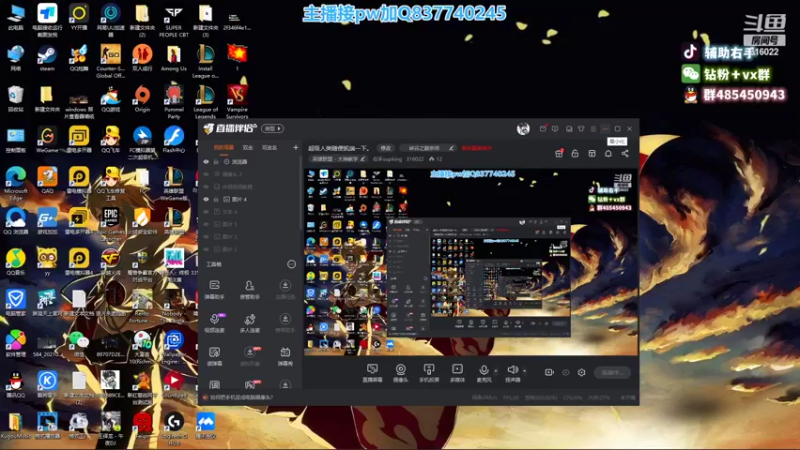Click the help hint at window bottom
This screenshot has height=450, width=800.
[238, 397]
